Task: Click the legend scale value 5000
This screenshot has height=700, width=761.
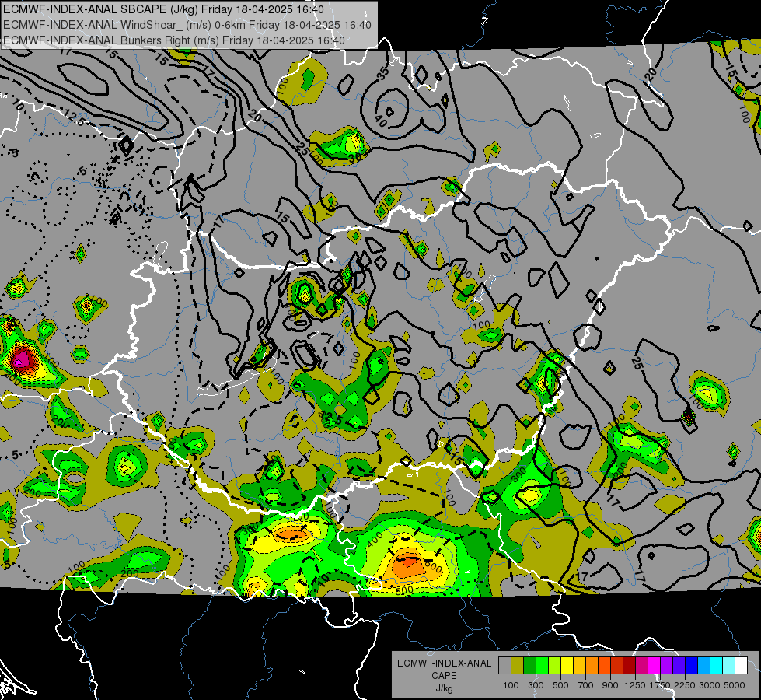Action: pyautogui.click(x=735, y=685)
